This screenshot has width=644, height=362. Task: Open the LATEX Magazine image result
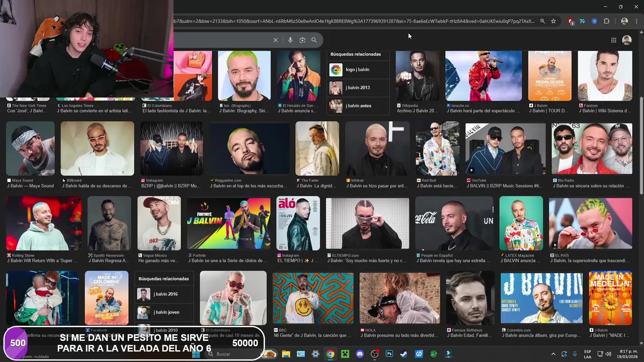[x=521, y=223]
